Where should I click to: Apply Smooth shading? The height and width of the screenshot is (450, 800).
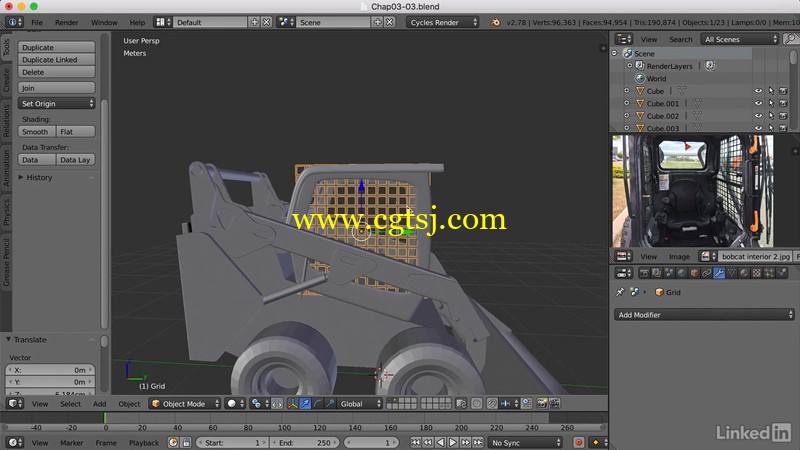tap(37, 132)
